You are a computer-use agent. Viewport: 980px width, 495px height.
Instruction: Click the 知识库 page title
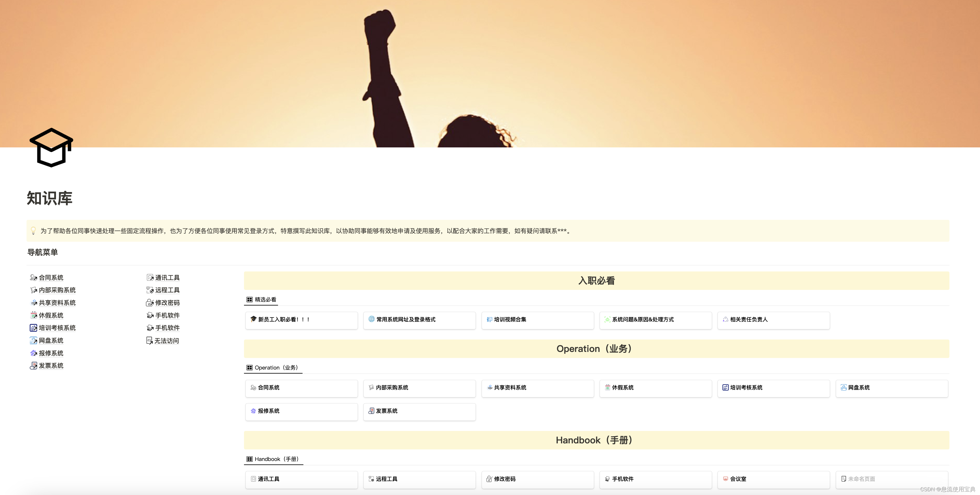coord(49,199)
